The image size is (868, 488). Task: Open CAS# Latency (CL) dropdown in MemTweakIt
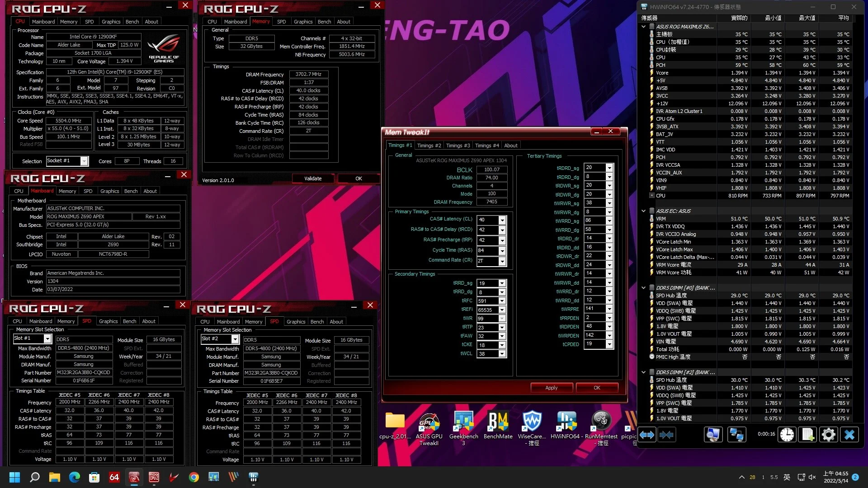tap(502, 220)
